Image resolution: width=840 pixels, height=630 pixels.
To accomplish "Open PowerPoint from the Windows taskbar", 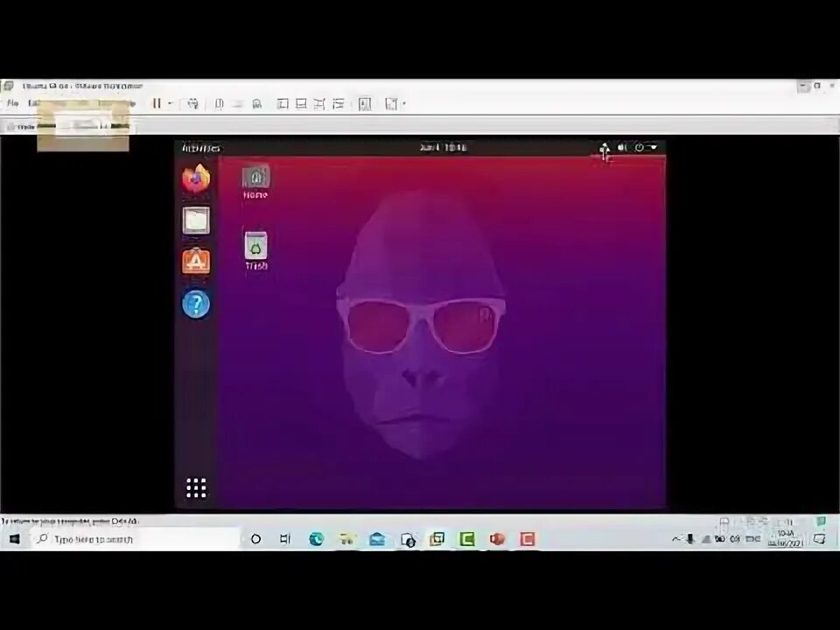I will point(497,539).
